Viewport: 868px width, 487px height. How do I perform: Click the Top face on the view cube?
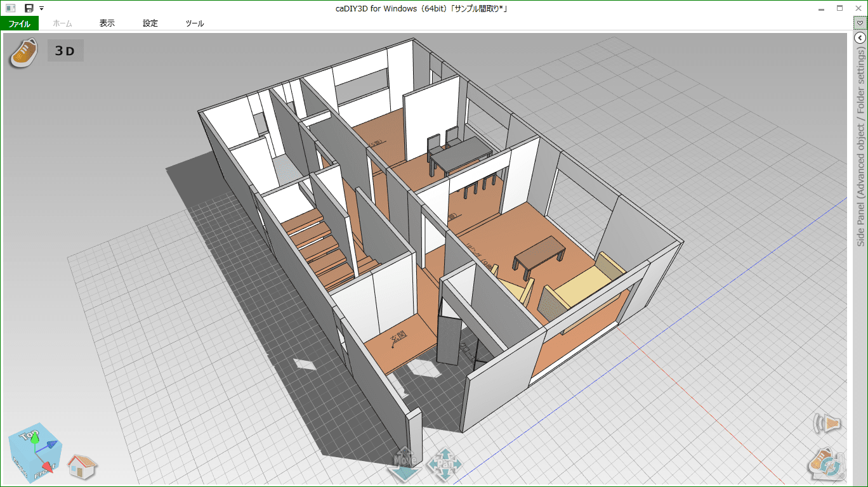[x=29, y=435]
